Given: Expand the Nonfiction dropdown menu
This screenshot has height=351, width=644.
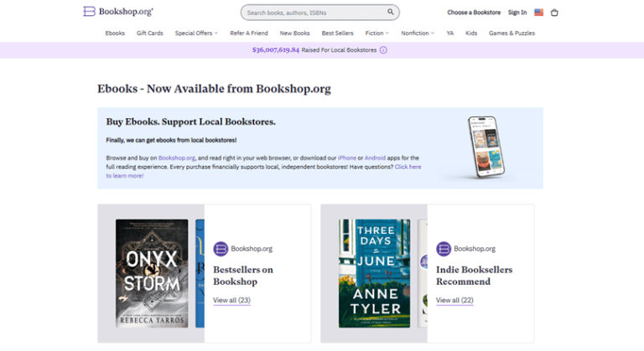Looking at the screenshot, I should click(418, 34).
